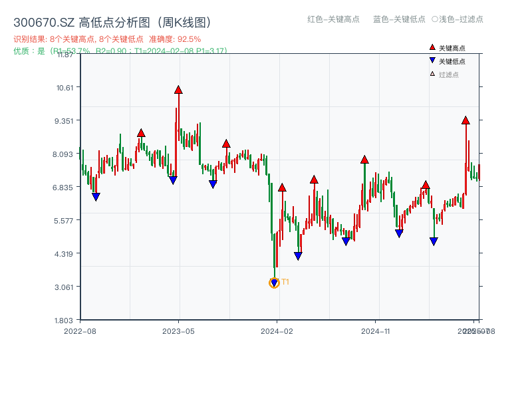Screen dimensions: 532x399
Task: Click the orange T1 label text
Action: 285,282
